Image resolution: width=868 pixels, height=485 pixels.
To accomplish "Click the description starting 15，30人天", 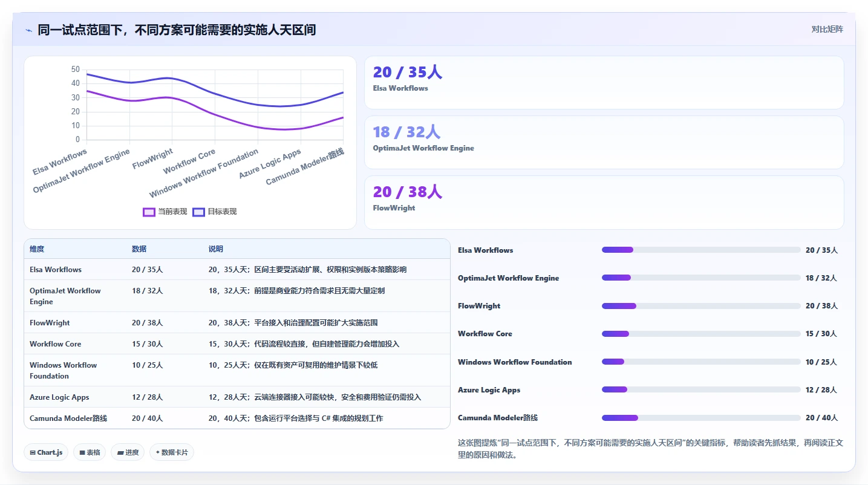I will click(304, 344).
